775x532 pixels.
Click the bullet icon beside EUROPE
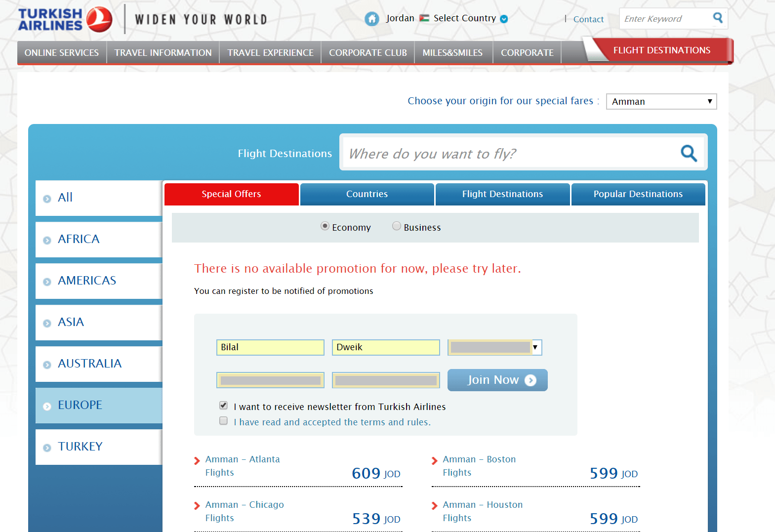click(x=47, y=406)
